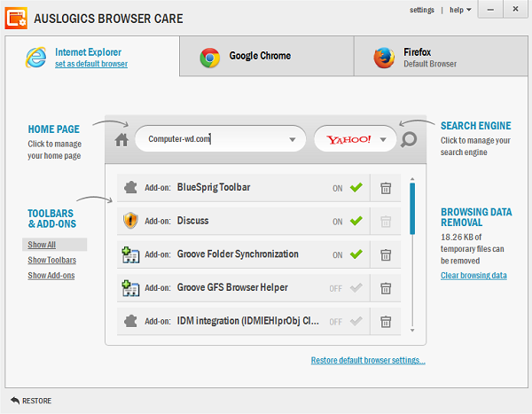This screenshot has height=414, width=532.
Task: Click the scroll up arrow of add-ons list
Action: tap(412, 178)
